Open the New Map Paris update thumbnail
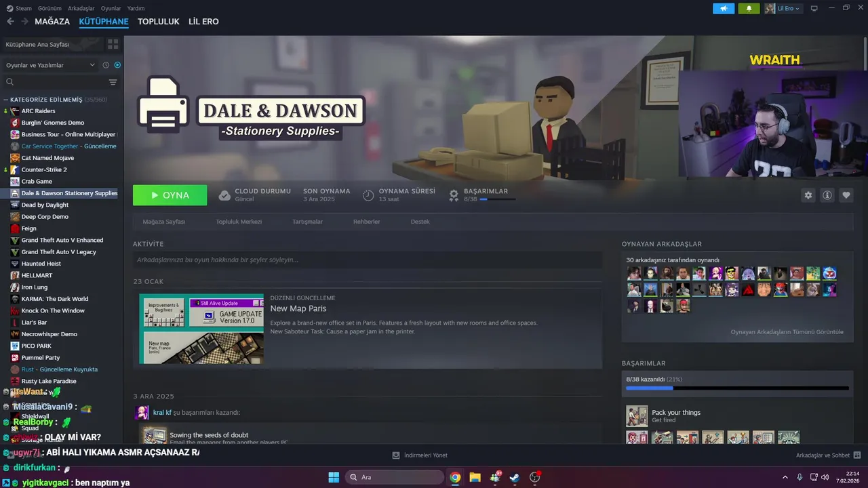 (x=201, y=329)
